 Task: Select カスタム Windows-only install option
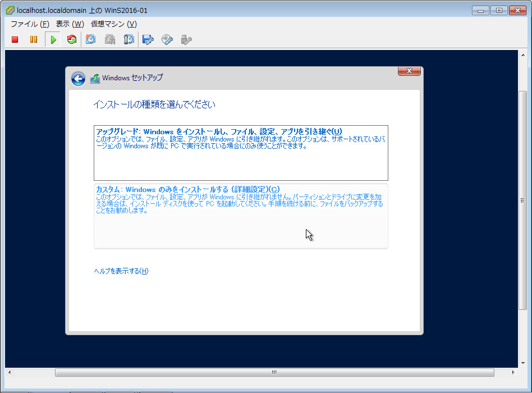[x=241, y=216]
